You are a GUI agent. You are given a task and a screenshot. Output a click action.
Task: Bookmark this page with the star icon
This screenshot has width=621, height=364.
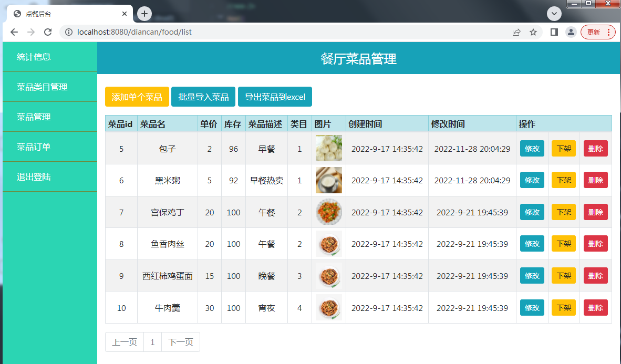(533, 32)
